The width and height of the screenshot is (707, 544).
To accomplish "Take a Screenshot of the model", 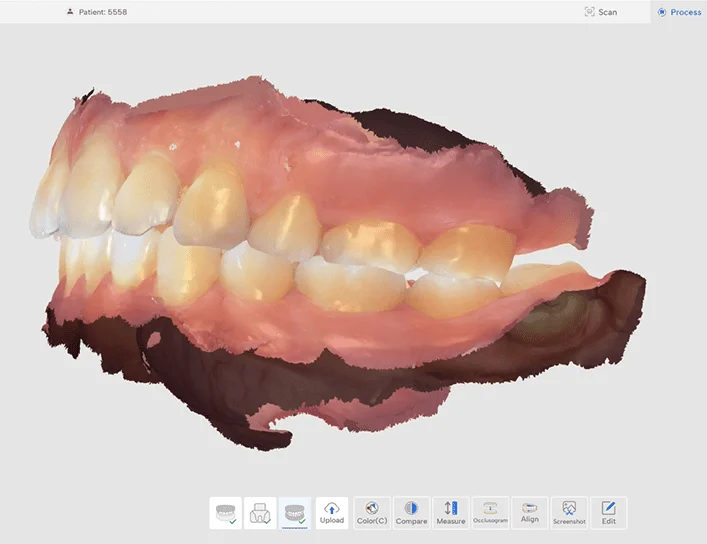I will 569,513.
